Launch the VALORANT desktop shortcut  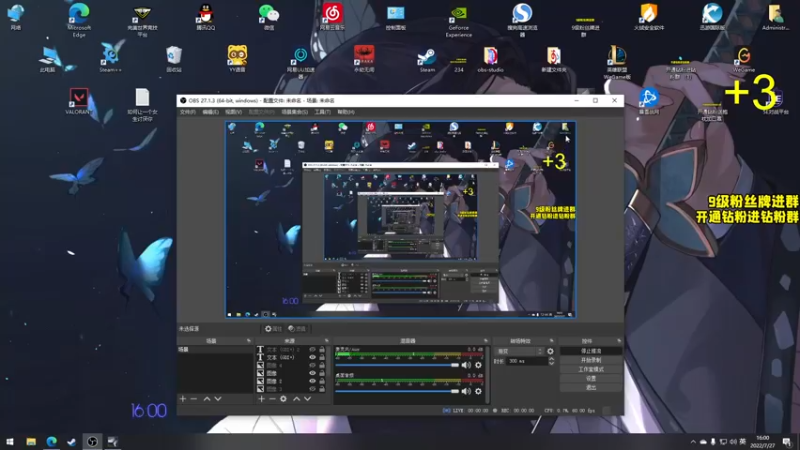[x=78, y=101]
